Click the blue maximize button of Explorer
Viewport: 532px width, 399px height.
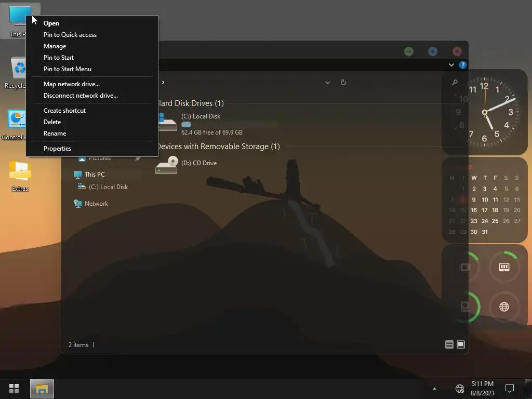click(433, 51)
